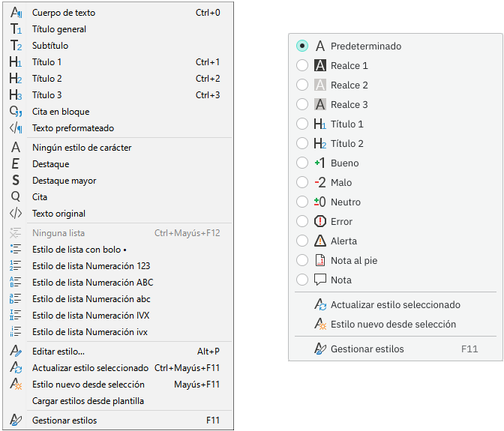This screenshot has height=431, width=504.
Task: Click the Numeración 123 list icon
Action: tap(16, 266)
